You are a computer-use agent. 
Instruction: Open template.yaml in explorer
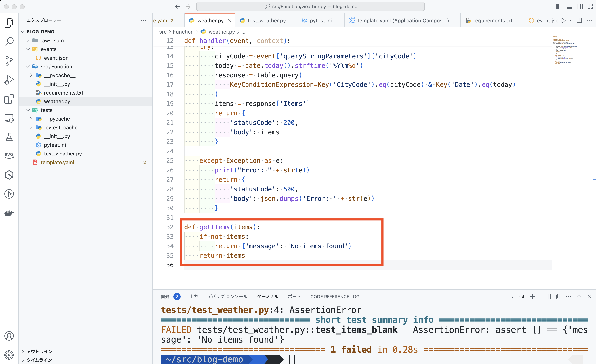[85, 162]
